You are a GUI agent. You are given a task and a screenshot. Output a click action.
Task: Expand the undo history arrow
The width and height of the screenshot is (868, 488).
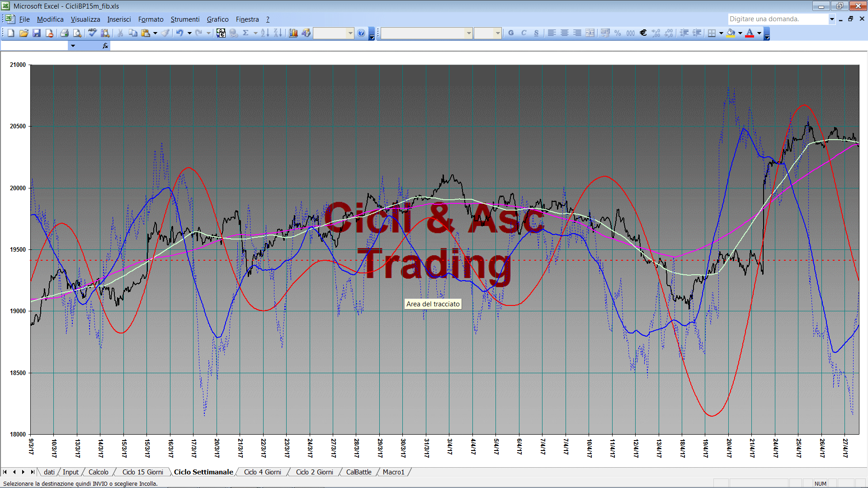tap(189, 33)
